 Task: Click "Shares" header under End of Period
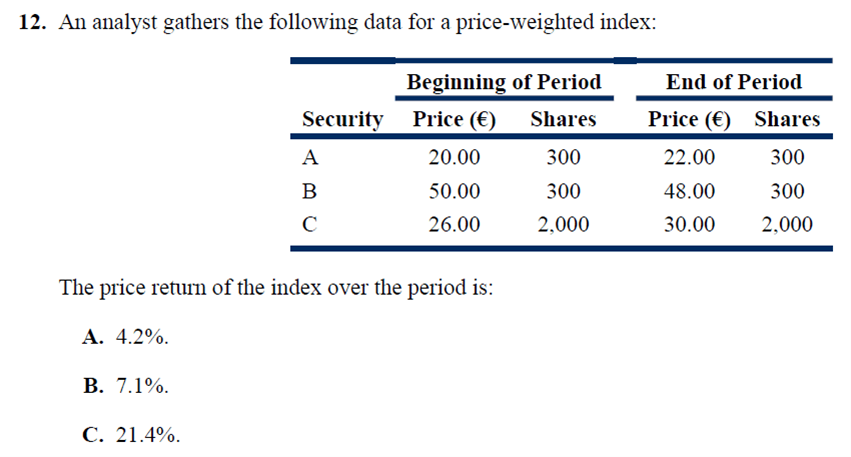787,120
